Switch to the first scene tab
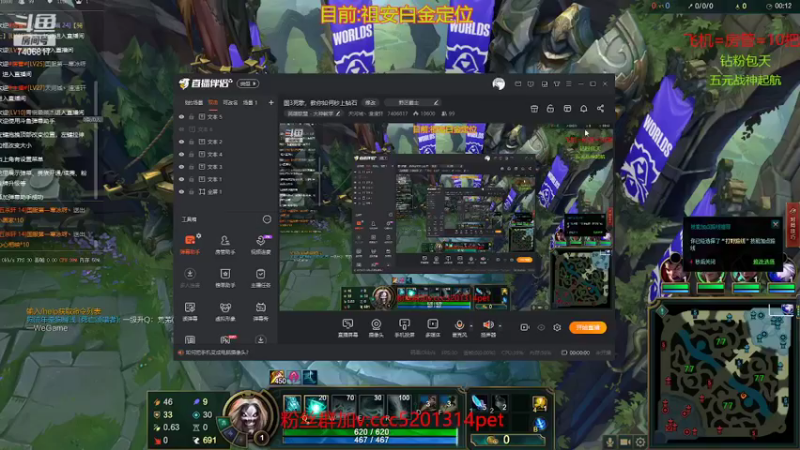The width and height of the screenshot is (800, 450). (193, 103)
